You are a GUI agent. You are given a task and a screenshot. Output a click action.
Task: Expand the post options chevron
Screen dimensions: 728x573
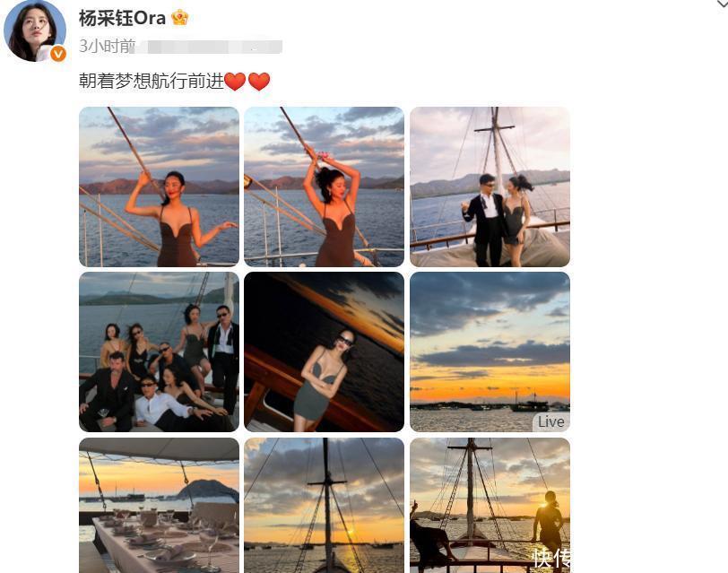pyautogui.click(x=723, y=4)
